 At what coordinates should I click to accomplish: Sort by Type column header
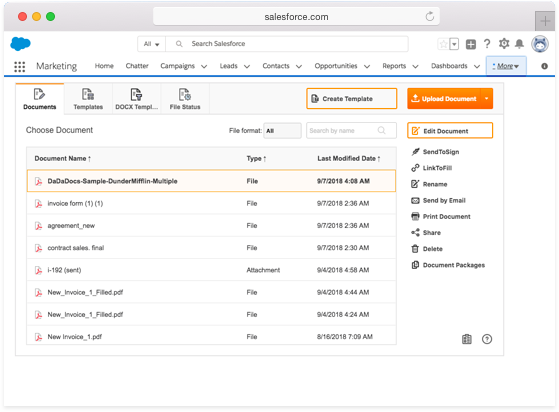pyautogui.click(x=256, y=159)
